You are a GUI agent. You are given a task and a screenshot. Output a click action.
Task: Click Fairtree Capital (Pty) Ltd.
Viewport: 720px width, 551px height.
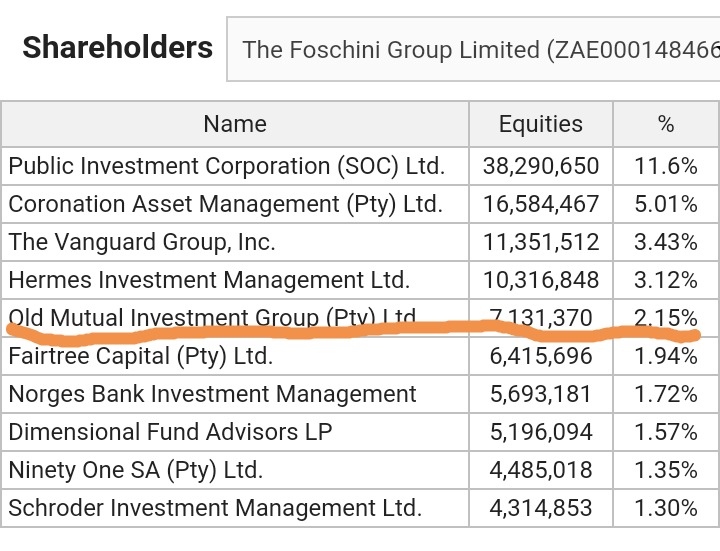pyautogui.click(x=141, y=356)
